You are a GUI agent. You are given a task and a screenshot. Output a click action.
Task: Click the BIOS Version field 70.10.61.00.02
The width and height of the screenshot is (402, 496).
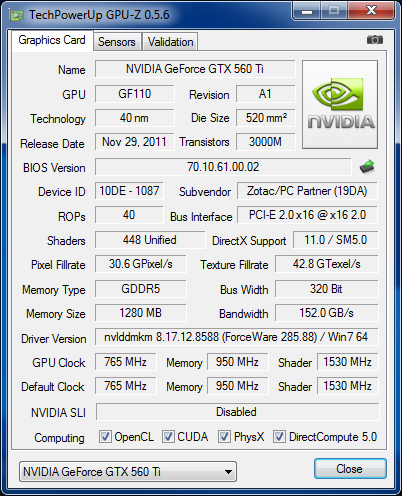coord(223,167)
